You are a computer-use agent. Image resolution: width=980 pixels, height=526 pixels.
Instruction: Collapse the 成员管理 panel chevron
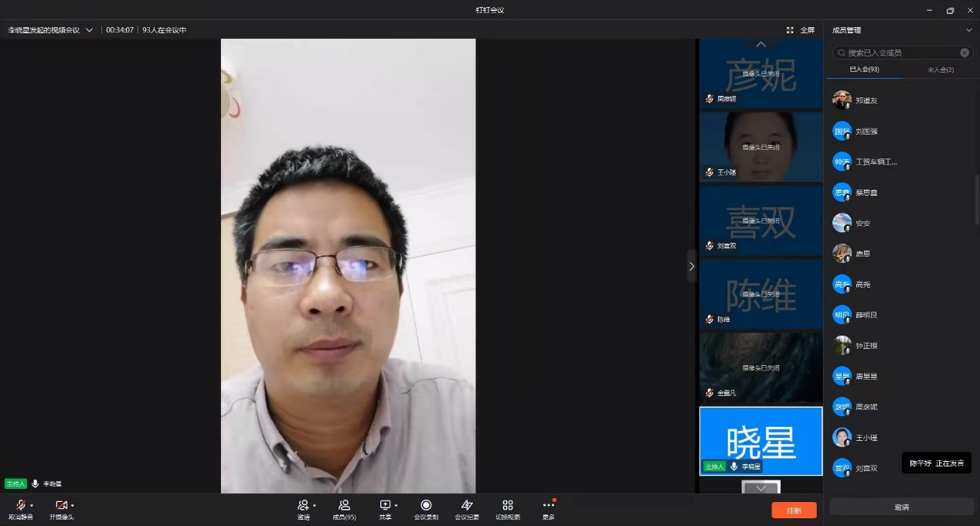tap(969, 30)
